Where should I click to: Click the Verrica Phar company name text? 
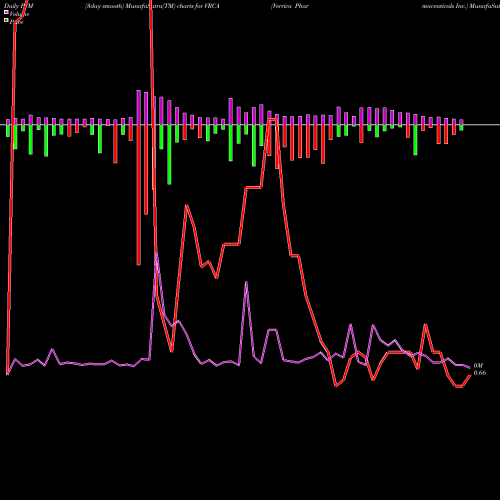(x=290, y=6)
